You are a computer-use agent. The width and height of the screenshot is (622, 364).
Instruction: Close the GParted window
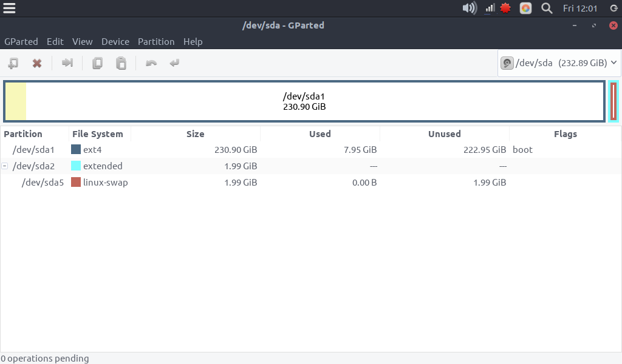(x=613, y=25)
